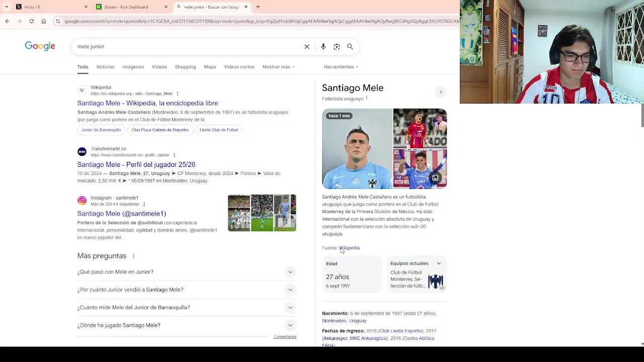Reload the page
The height and width of the screenshot is (362, 644).
(x=31, y=21)
